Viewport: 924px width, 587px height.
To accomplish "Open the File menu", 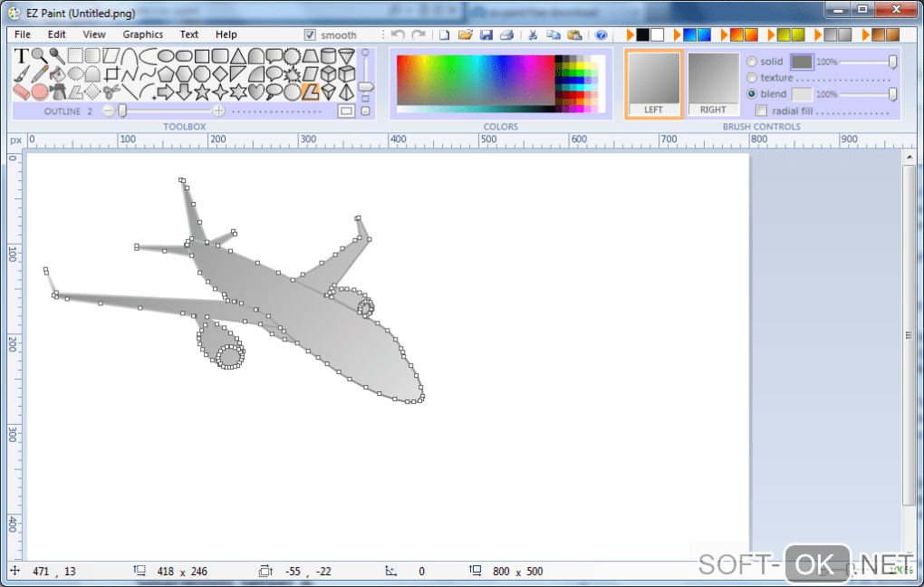I will coord(23,34).
